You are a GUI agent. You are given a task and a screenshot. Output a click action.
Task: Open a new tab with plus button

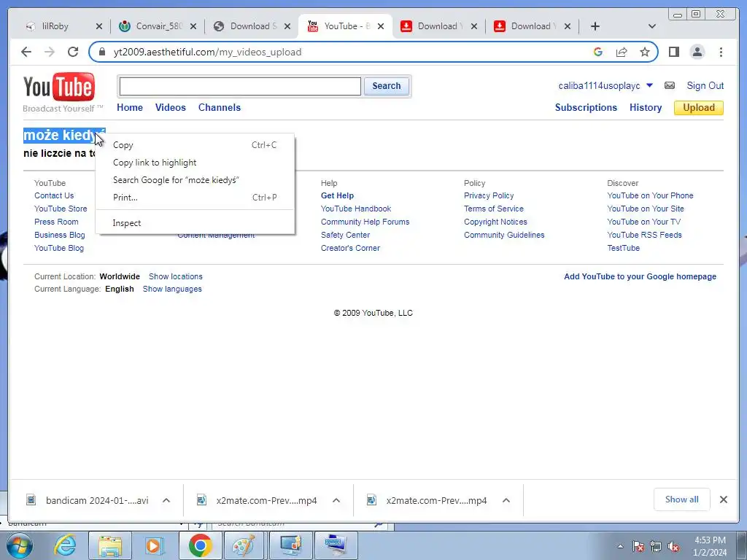click(x=595, y=26)
